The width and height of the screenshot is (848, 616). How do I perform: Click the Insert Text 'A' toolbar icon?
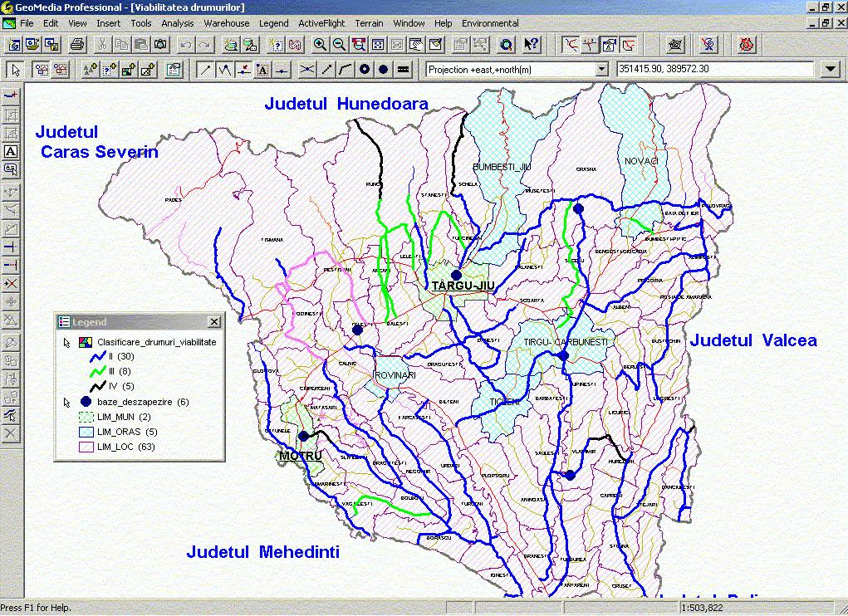(x=262, y=70)
